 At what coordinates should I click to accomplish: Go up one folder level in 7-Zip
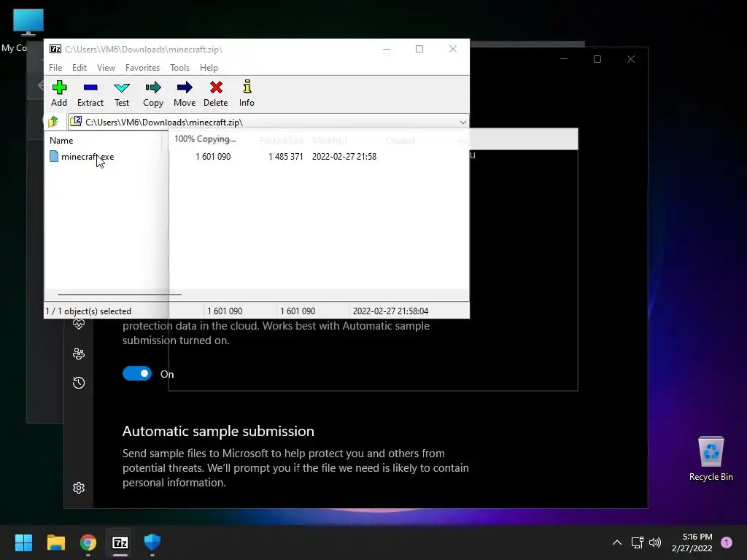click(x=53, y=122)
